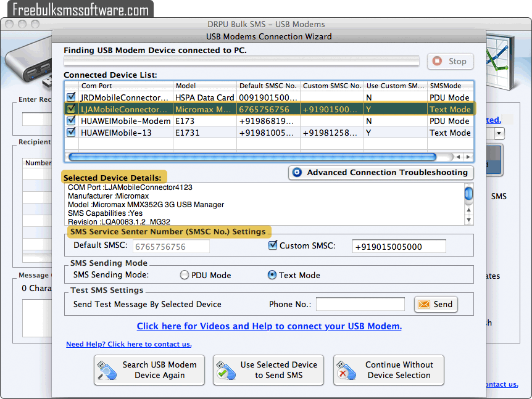Click the Revision :LQA0083.1.2_MG32 detail line
Screen dimensions: 532x399
pos(118,222)
